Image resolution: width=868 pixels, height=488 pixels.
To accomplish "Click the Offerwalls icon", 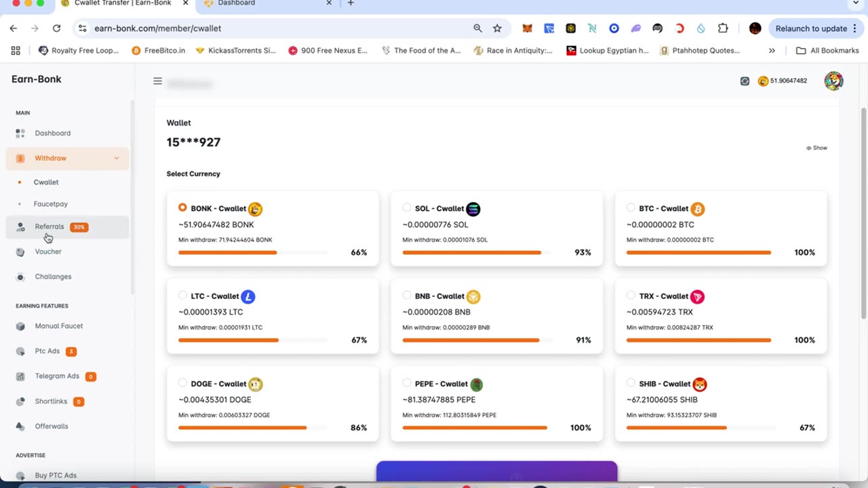I will pyautogui.click(x=20, y=427).
